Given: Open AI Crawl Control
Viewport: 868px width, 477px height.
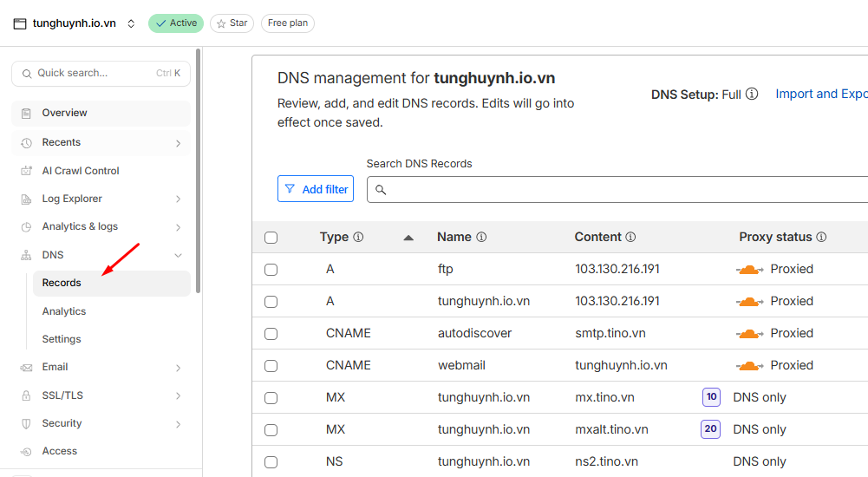Looking at the screenshot, I should point(81,171).
